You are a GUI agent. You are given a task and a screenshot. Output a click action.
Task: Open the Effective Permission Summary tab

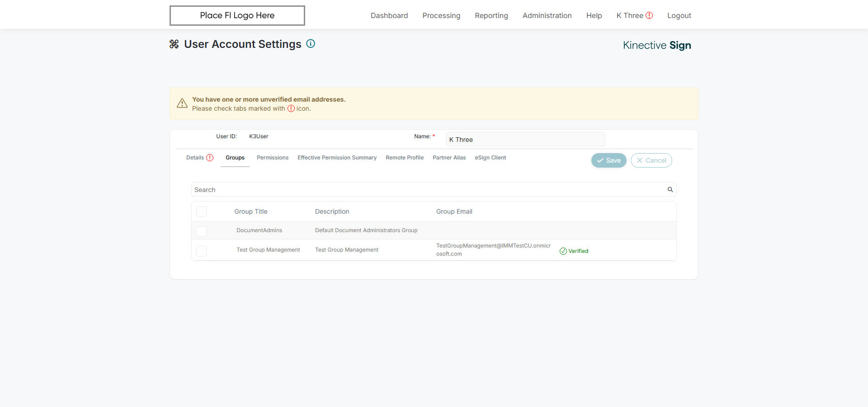pos(337,158)
